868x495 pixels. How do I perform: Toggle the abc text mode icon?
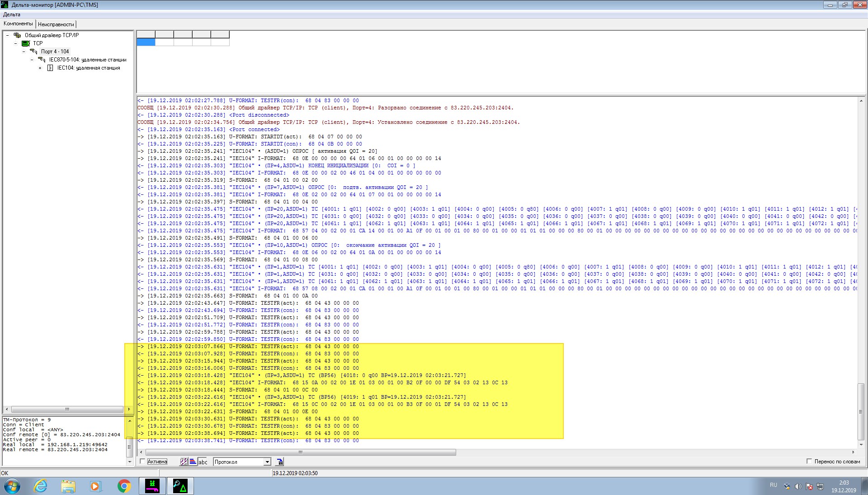(203, 462)
